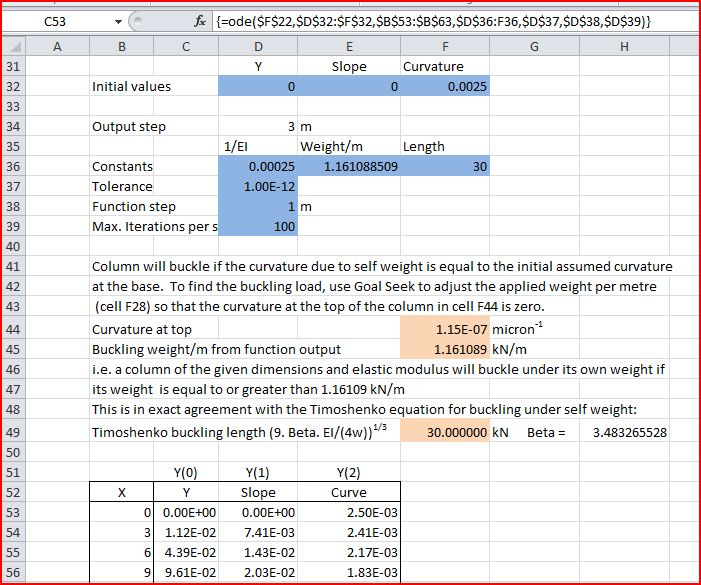Select column F header
Image resolution: width=701 pixels, height=585 pixels.
click(x=444, y=46)
